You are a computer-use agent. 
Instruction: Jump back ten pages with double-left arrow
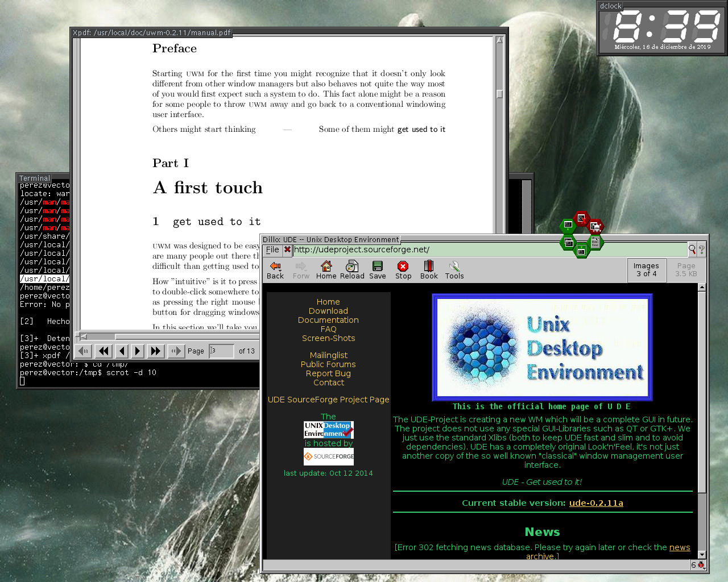[103, 351]
